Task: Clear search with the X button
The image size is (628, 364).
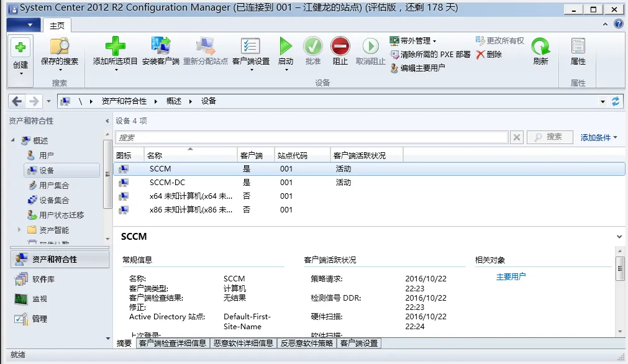Action: [x=517, y=137]
